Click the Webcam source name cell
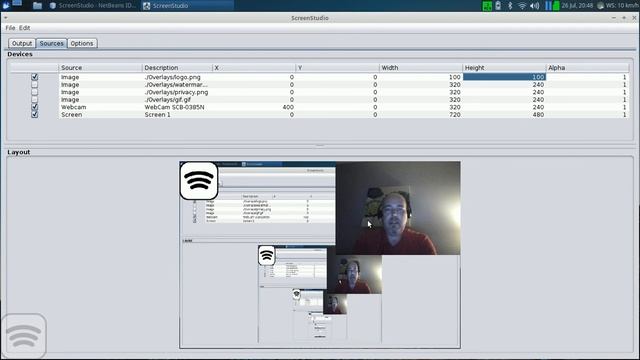The width and height of the screenshot is (640, 360). (x=100, y=107)
